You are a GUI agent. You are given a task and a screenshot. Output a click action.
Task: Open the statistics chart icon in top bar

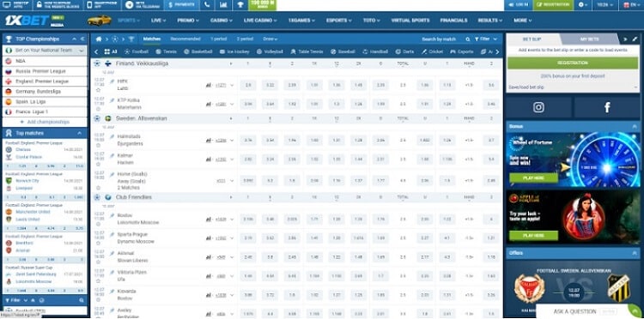pos(222,5)
